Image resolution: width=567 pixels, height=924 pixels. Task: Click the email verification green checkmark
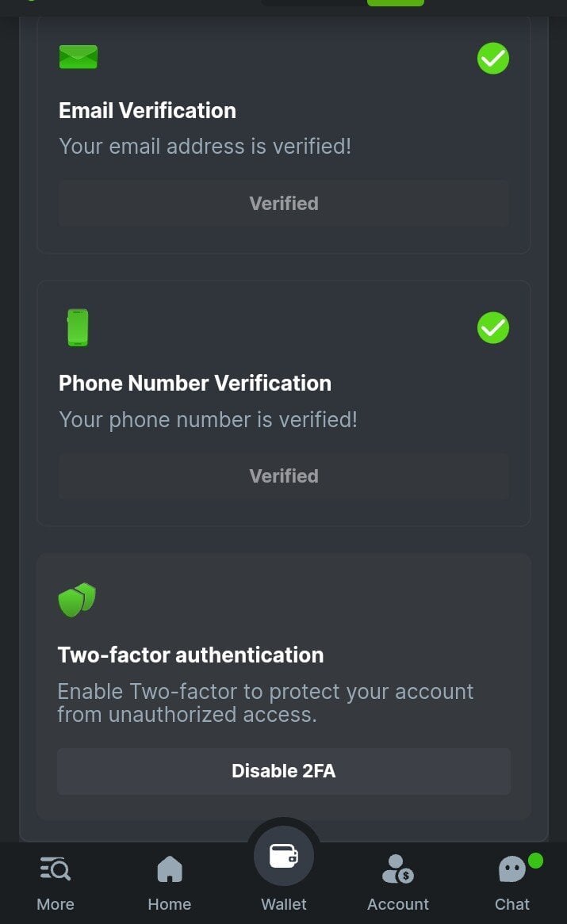click(493, 58)
